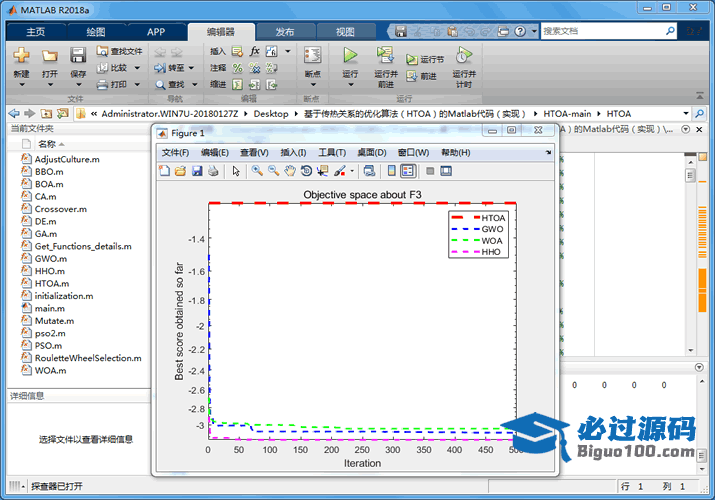Expand the Print dropdown in ribbon
The width and height of the screenshot is (715, 500).
pos(135,85)
